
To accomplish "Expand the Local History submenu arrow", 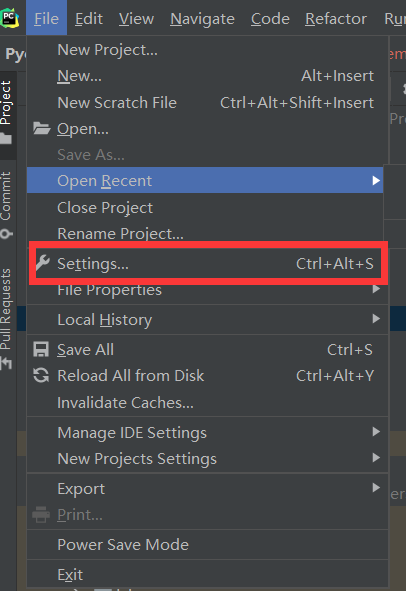I will tap(376, 319).
